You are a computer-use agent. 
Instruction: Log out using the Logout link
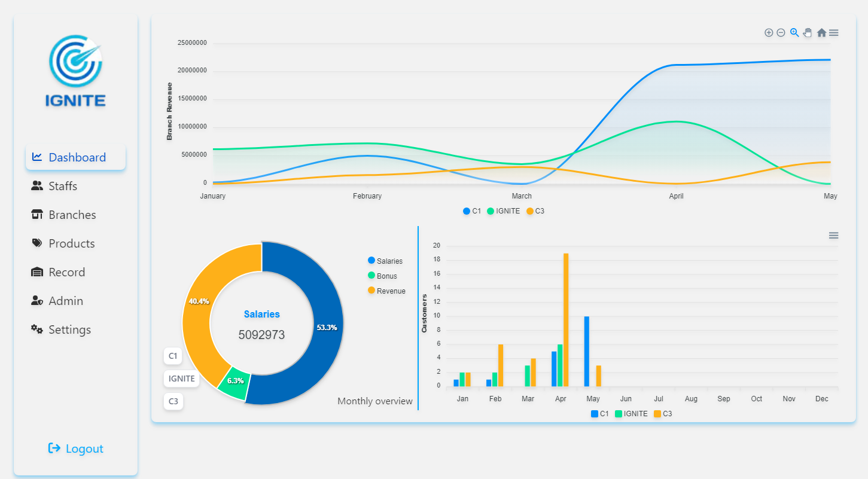point(76,449)
